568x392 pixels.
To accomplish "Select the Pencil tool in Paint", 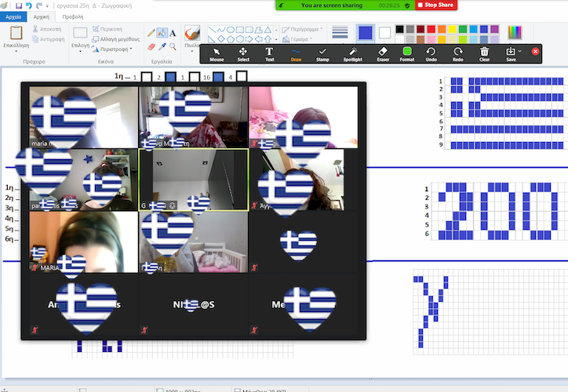I will click(x=151, y=33).
